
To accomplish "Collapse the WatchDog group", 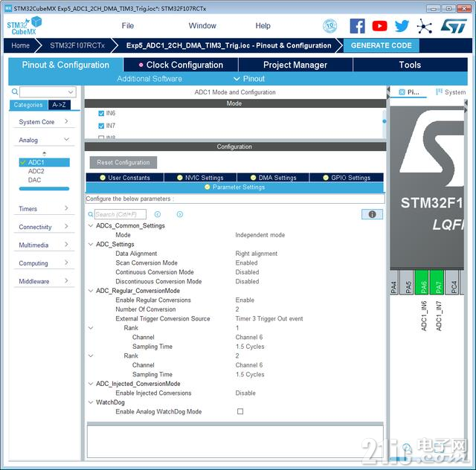I will 91,402.
